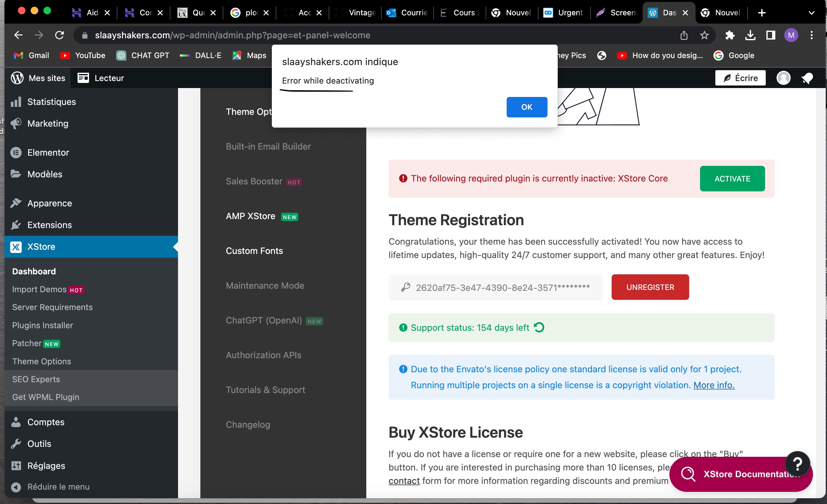Image resolution: width=827 pixels, height=504 pixels.
Task: Expand the tab search dropdown arrow
Action: click(811, 13)
